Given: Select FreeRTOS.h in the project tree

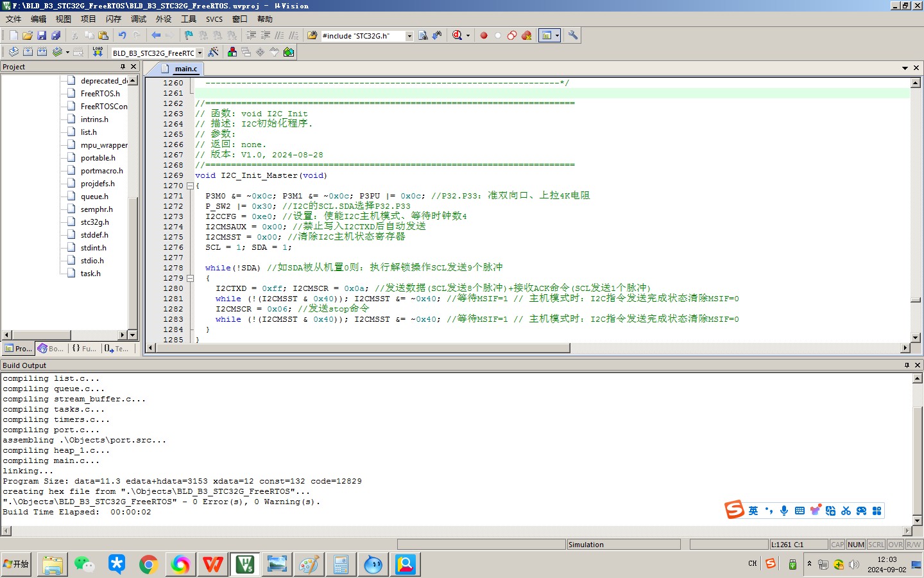Looking at the screenshot, I should point(100,94).
